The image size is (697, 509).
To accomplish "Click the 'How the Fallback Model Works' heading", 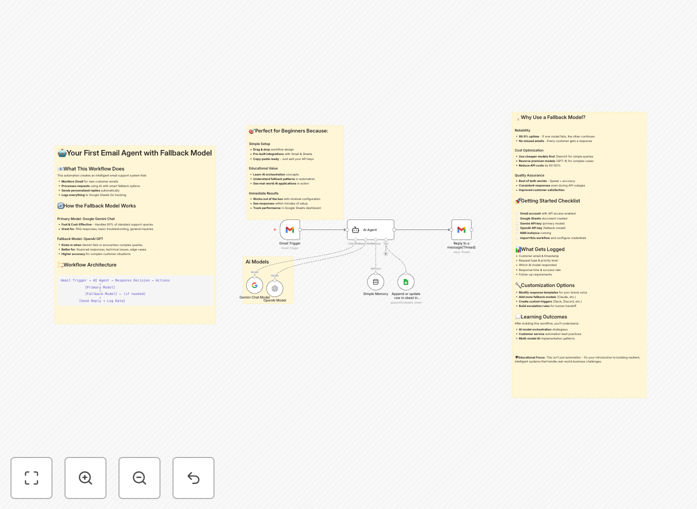I will coord(100,206).
